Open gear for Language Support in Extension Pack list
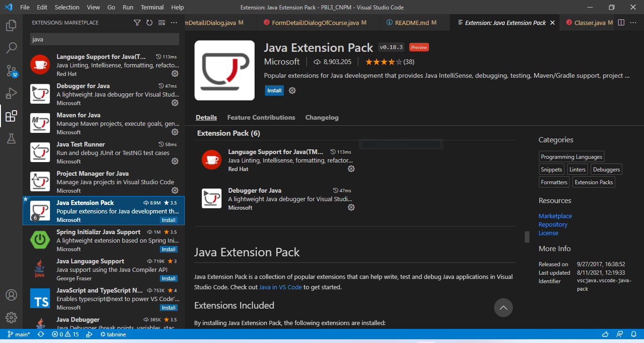The width and height of the screenshot is (644, 343). tap(351, 169)
